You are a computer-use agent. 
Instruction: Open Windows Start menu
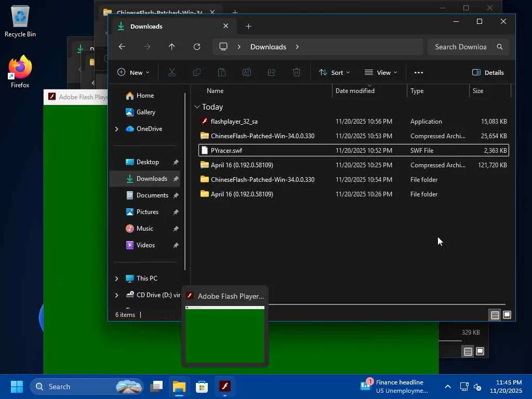click(x=17, y=387)
